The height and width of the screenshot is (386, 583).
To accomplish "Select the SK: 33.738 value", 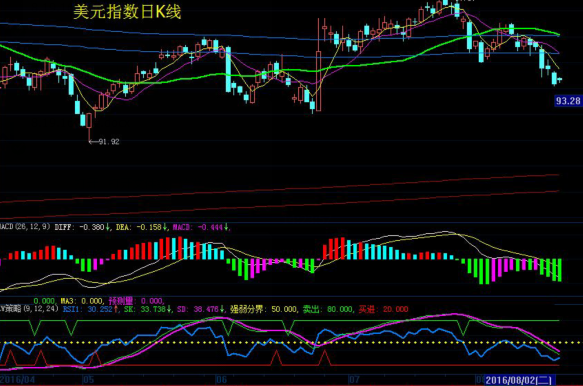I will (148, 309).
